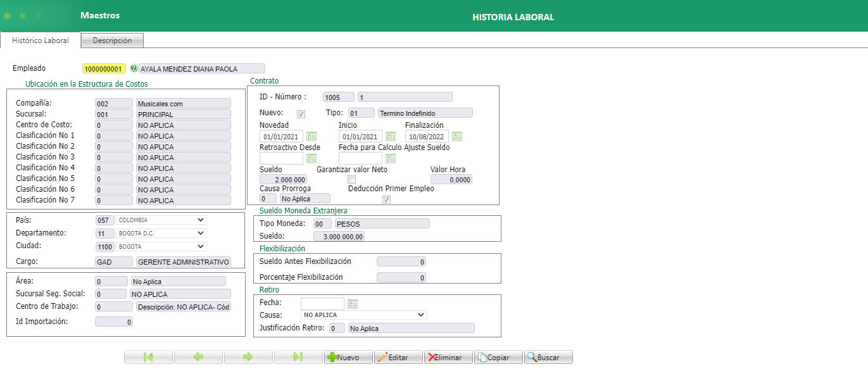Click the PRINCIPAL sucursal name field
Viewport: 868px width, 376px height.
tap(184, 115)
